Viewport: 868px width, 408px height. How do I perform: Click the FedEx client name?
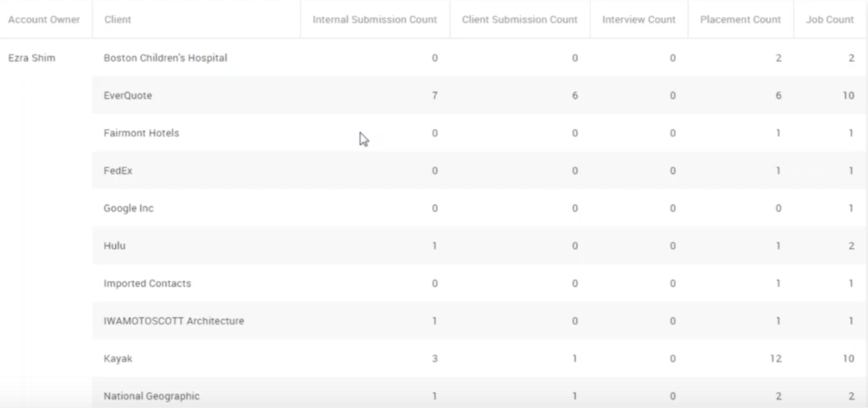coord(118,171)
